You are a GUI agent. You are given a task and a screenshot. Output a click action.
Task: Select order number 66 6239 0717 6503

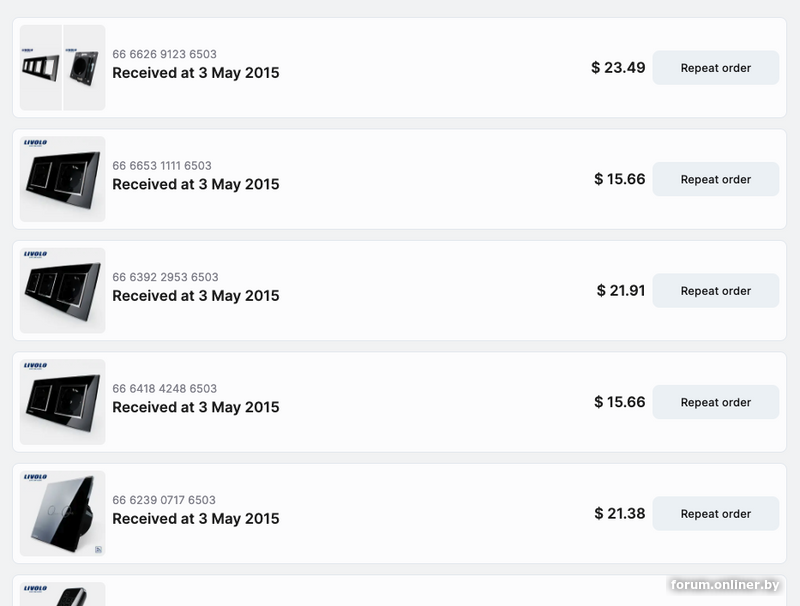click(x=164, y=500)
